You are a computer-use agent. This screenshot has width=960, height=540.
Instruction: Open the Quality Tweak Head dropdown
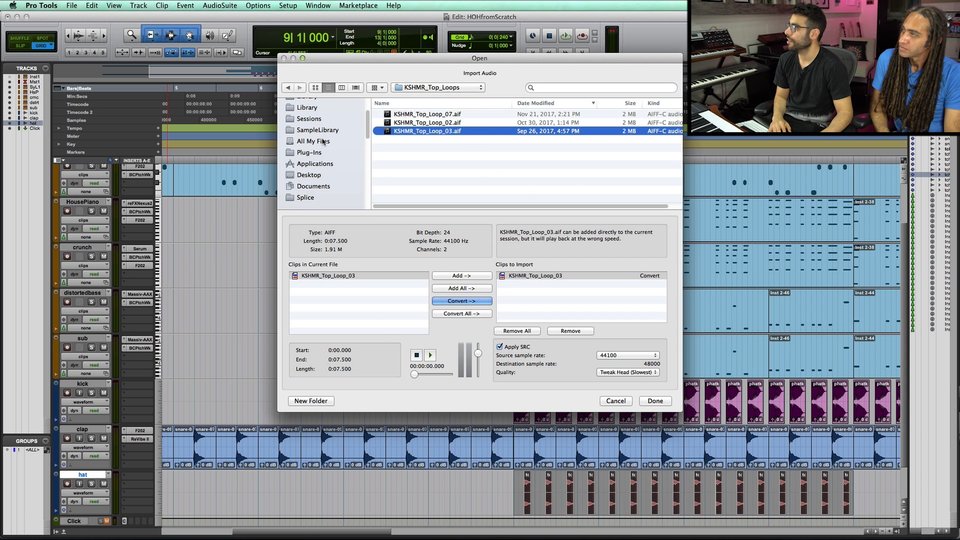point(628,372)
